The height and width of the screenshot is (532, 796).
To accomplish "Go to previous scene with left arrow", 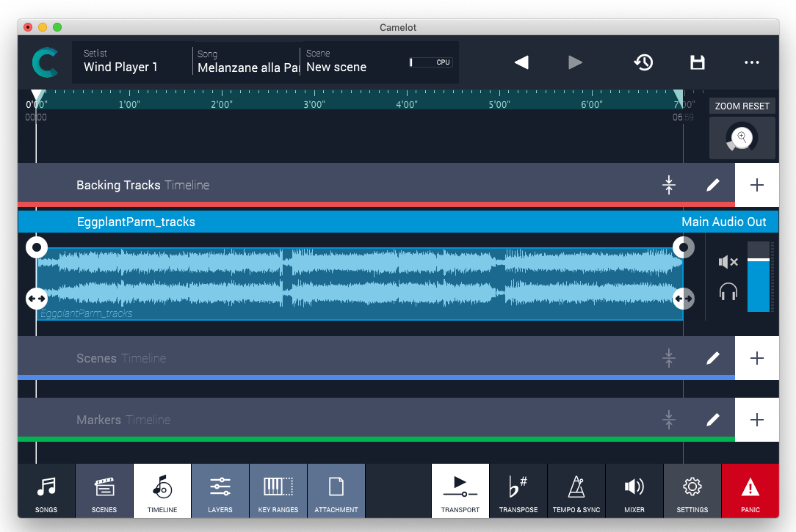I will 521,63.
